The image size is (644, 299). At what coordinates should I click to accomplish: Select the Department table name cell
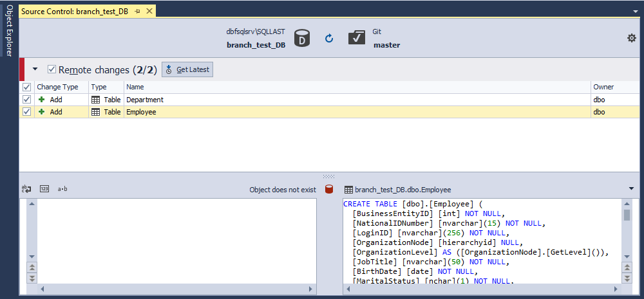tap(357, 100)
